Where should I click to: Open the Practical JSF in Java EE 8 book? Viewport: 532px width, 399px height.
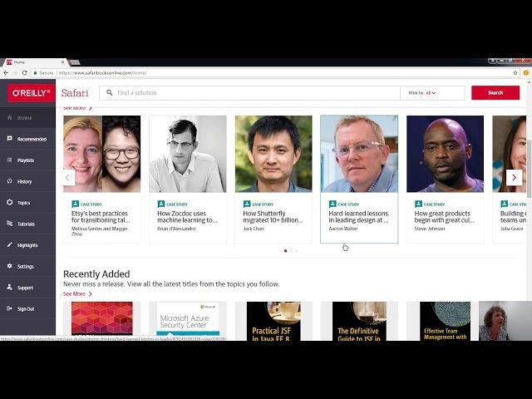[273, 321]
